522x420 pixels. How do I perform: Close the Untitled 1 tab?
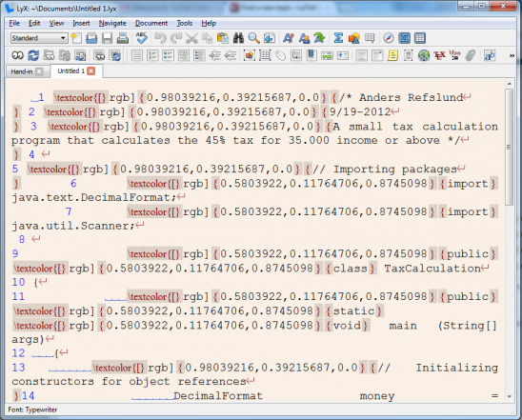90,70
